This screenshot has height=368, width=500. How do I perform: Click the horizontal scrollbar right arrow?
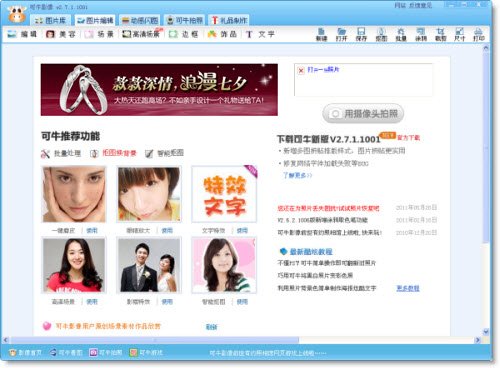click(477, 340)
